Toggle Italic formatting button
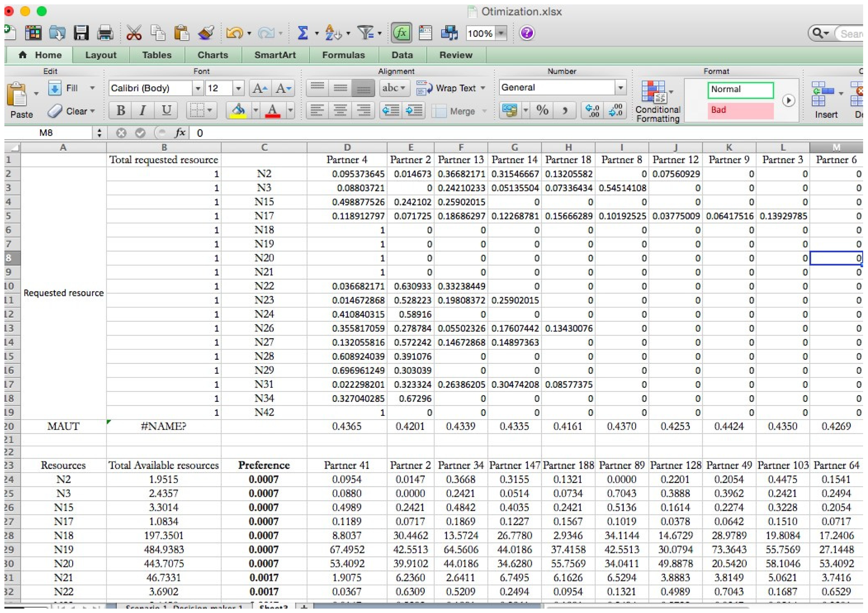The width and height of the screenshot is (868, 613). (x=143, y=111)
